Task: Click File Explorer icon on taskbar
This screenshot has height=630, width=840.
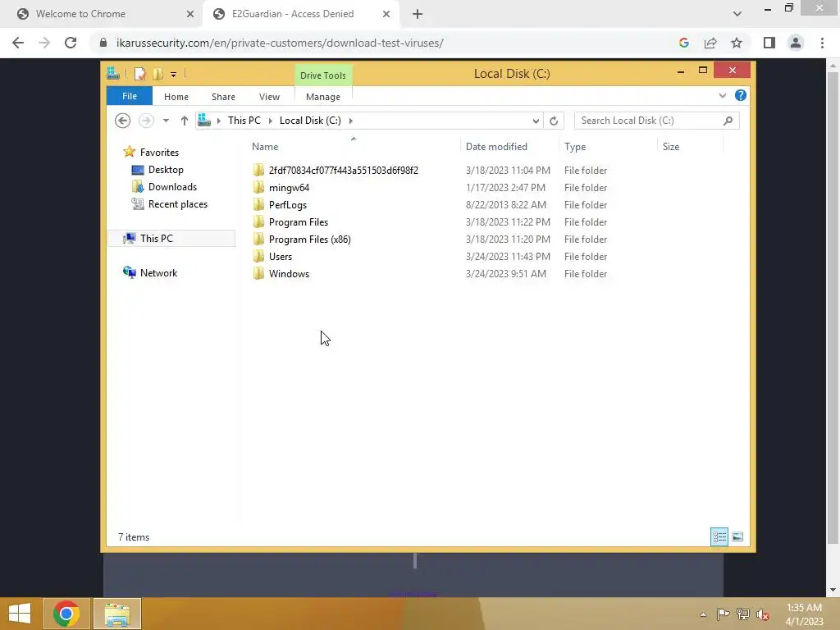Action: click(x=117, y=614)
